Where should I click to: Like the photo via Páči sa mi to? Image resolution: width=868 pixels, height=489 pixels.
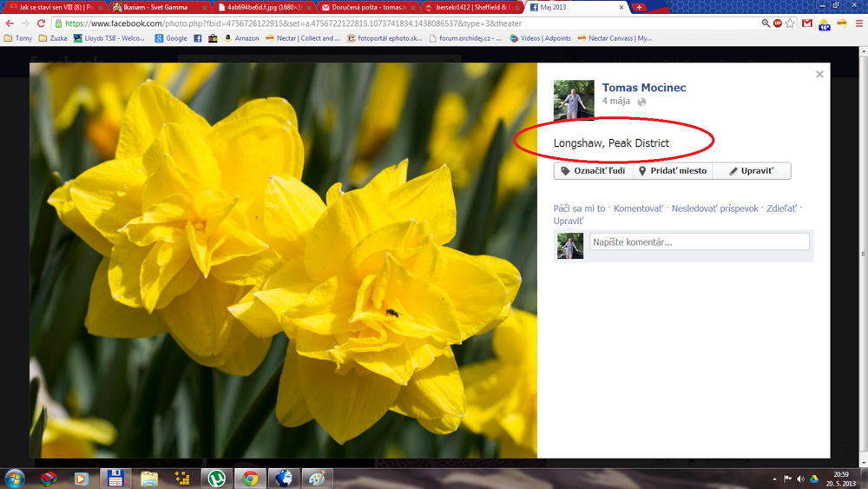pos(579,208)
